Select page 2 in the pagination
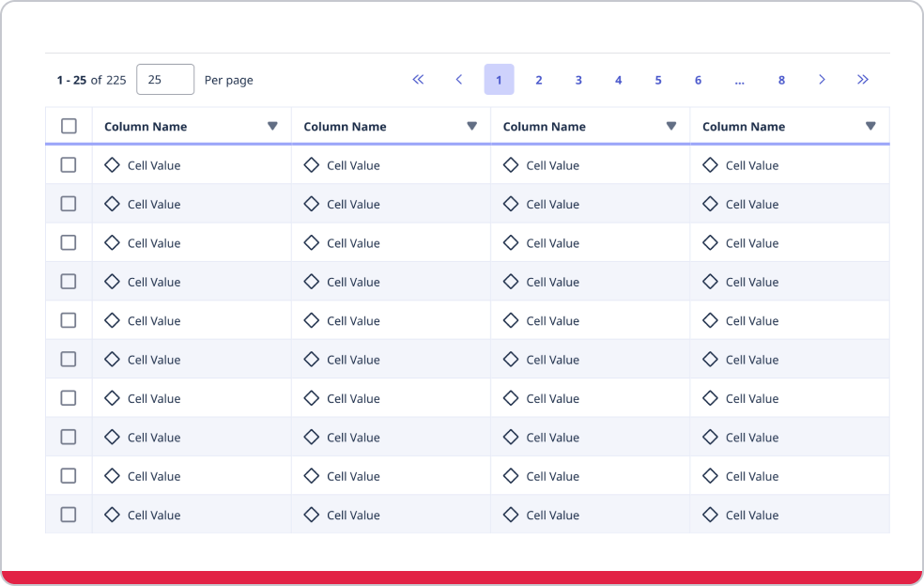 tap(539, 80)
